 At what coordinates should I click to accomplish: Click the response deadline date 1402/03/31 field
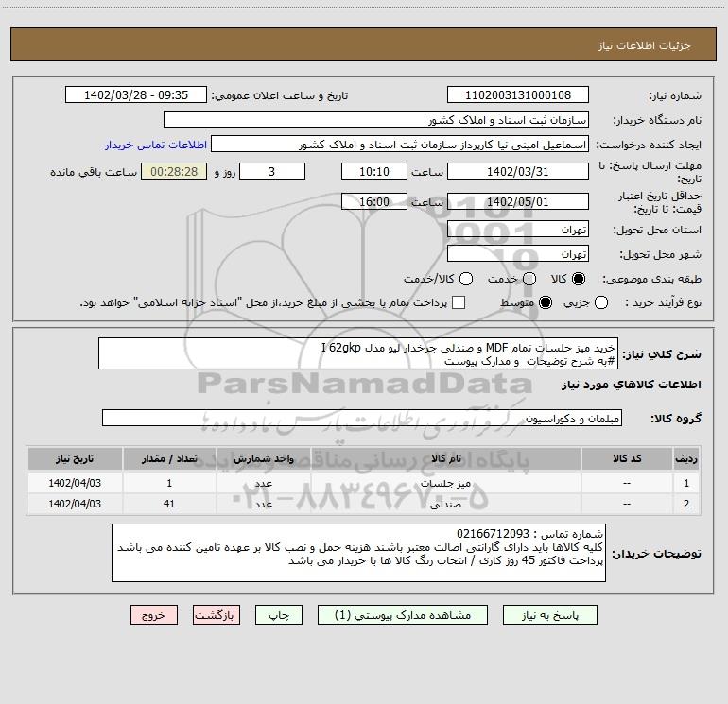518,171
